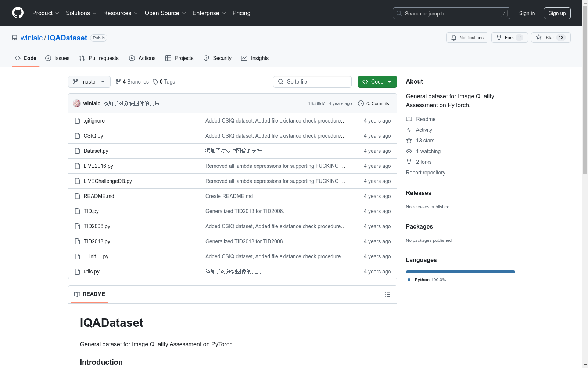Click the Notifications bell button
Viewport: 588px width, 368px height.
467,38
